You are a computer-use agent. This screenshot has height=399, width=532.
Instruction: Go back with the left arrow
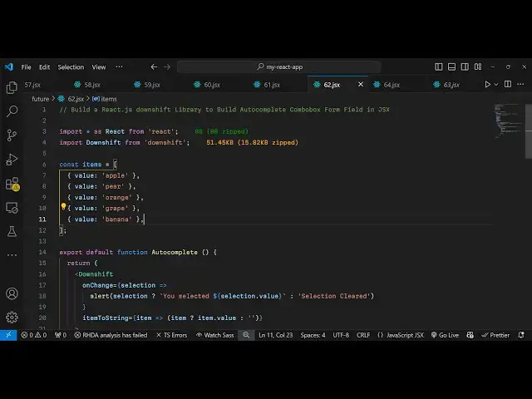coord(154,66)
